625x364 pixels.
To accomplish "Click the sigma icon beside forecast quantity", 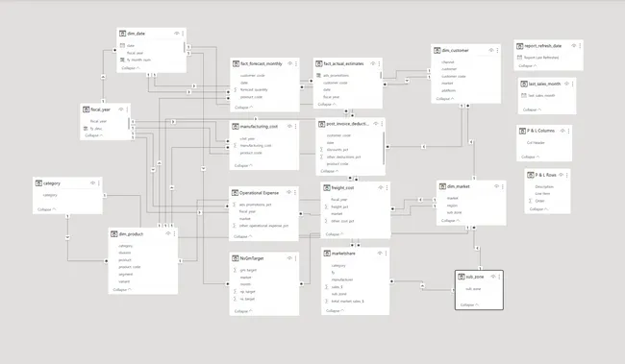I will pos(236,90).
